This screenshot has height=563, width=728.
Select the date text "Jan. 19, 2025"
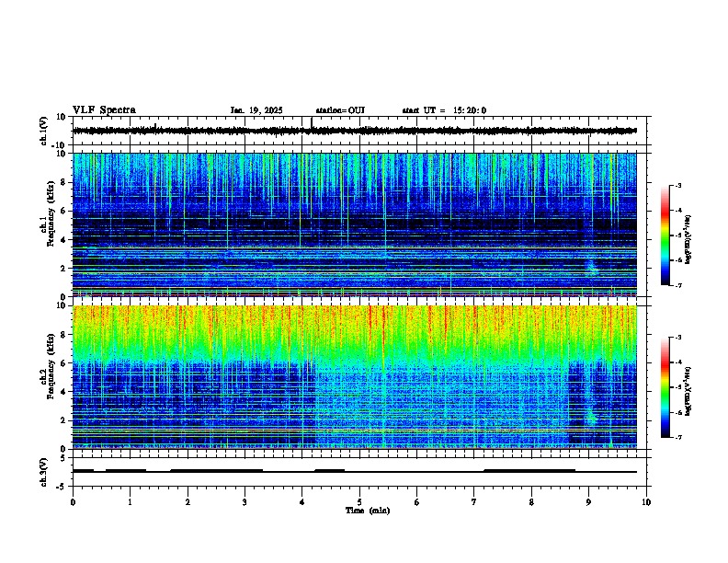(256, 110)
